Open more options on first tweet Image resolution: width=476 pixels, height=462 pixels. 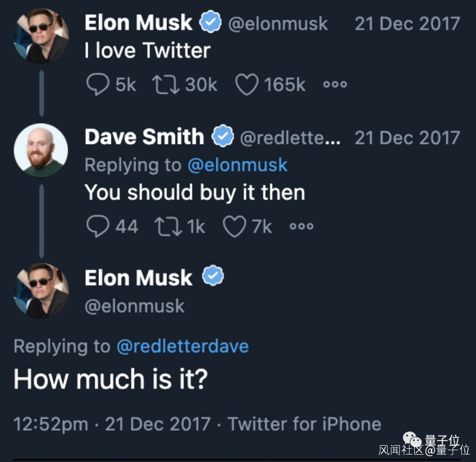[x=335, y=84]
